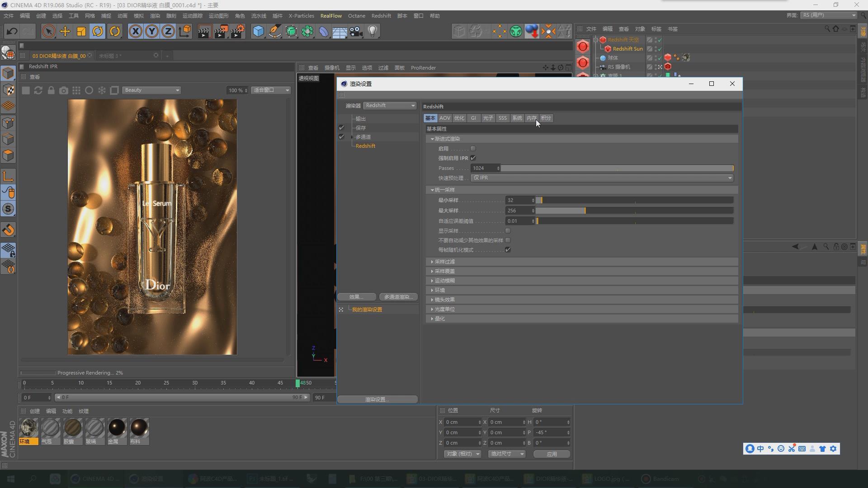Open the 渲染器 Redshift dropdown
This screenshot has width=868, height=488.
390,105
